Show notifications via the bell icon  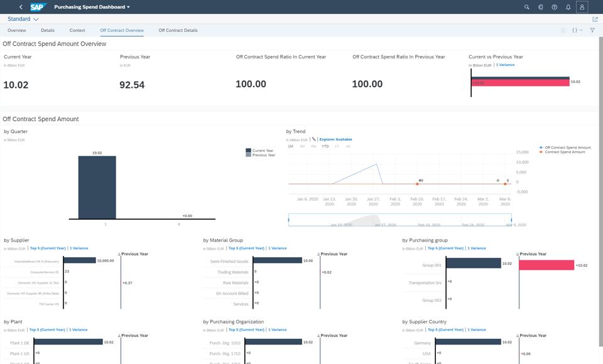click(568, 7)
